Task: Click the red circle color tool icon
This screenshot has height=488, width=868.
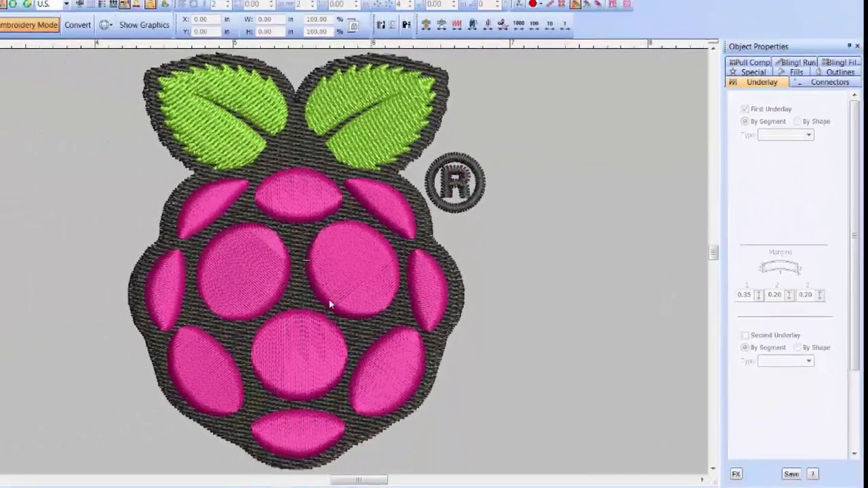Action: (532, 4)
